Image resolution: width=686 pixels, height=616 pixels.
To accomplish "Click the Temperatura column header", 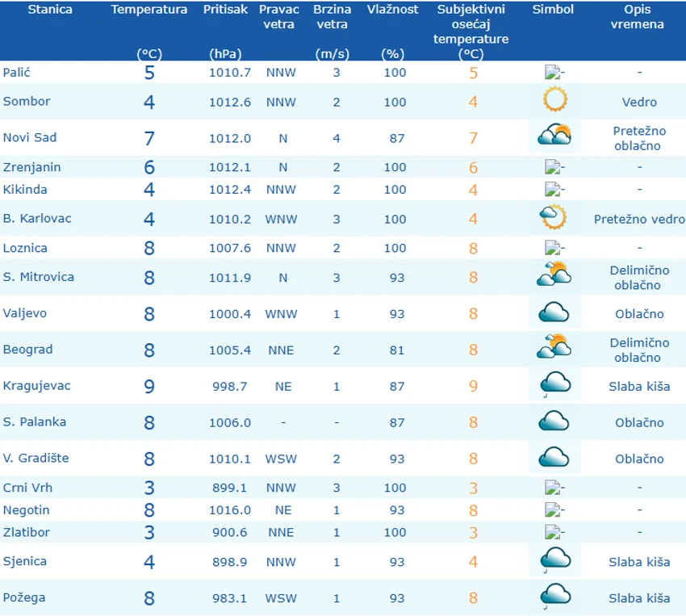I will (149, 10).
